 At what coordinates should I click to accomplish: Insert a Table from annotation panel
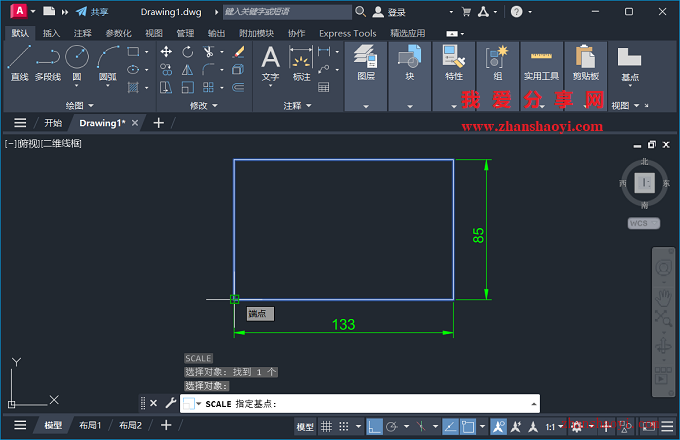pos(324,88)
